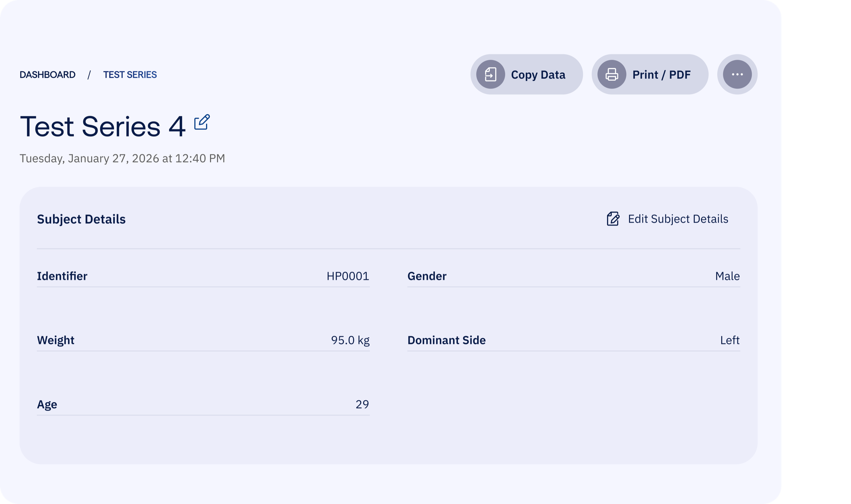
Task: Click the printer icon
Action: coord(612,74)
